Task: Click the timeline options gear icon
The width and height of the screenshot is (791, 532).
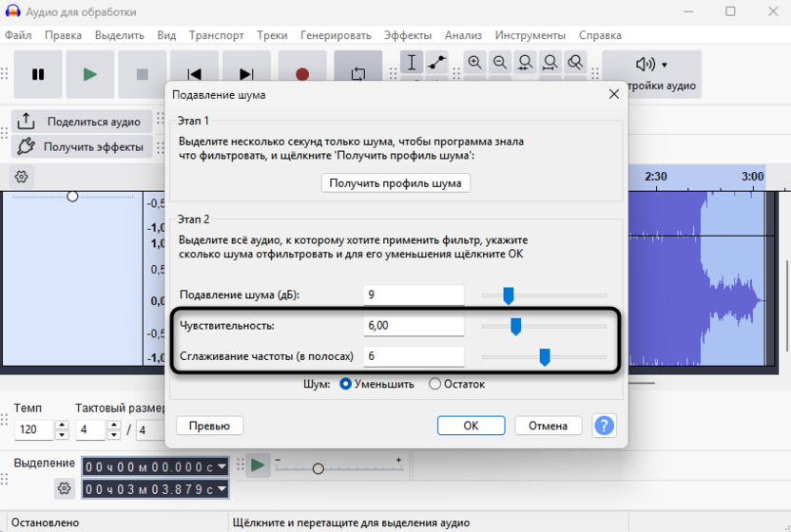Action: point(22,177)
